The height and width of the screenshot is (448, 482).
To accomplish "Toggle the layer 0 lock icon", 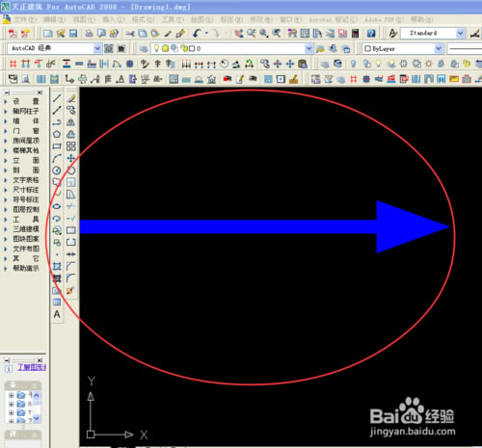I will tap(184, 48).
